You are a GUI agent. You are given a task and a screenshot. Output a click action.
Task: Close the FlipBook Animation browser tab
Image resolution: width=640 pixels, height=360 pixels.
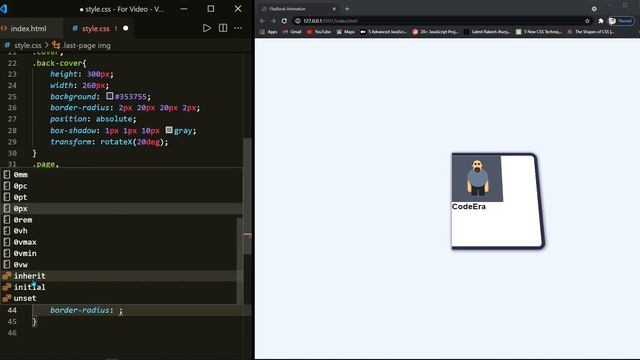tap(334, 9)
